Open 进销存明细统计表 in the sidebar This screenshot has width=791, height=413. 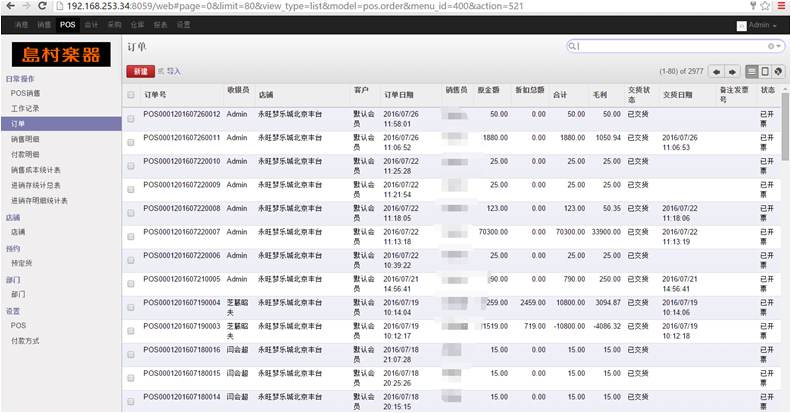(x=39, y=201)
